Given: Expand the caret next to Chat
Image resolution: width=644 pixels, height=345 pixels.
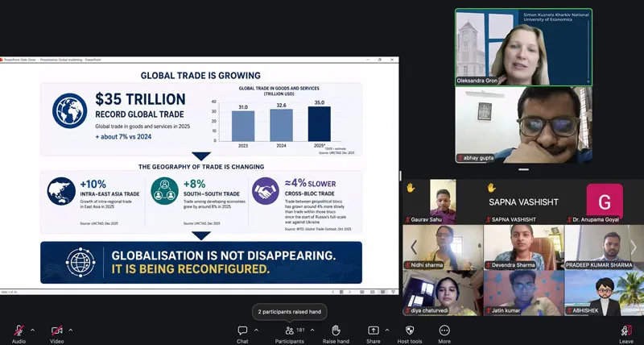Looking at the screenshot, I should click(x=256, y=330).
